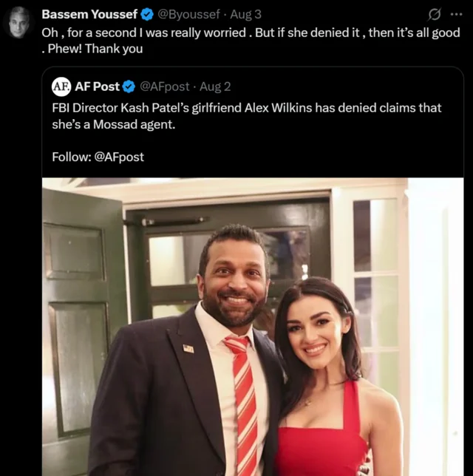The height and width of the screenshot is (476, 473).
Task: Click the woman's red dress in photo
Action: [x=321, y=443]
